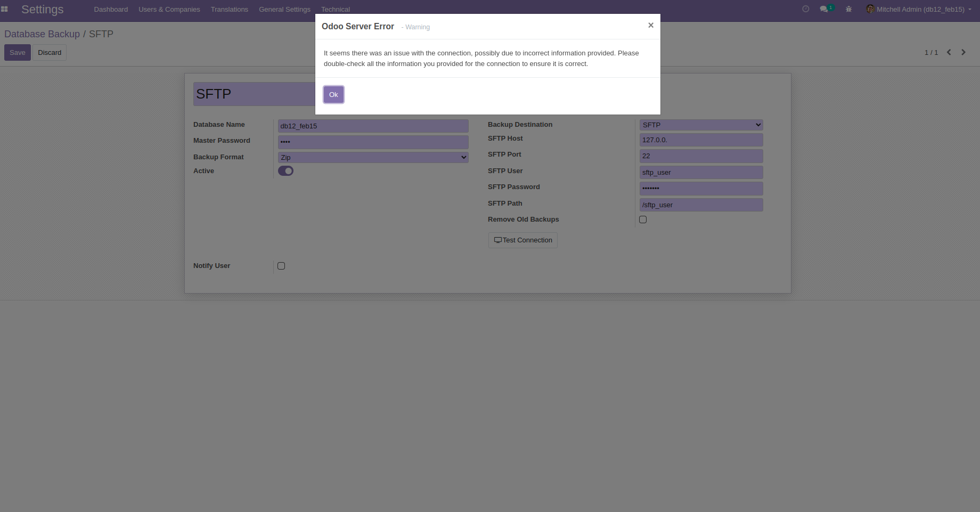Open the debug bug icon
The image size is (980, 512).
848,9
